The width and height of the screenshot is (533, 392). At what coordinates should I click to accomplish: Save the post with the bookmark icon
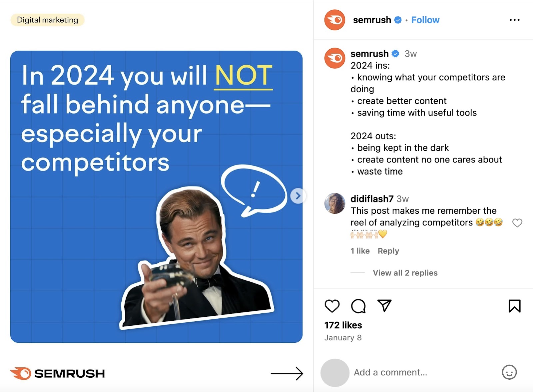point(514,306)
